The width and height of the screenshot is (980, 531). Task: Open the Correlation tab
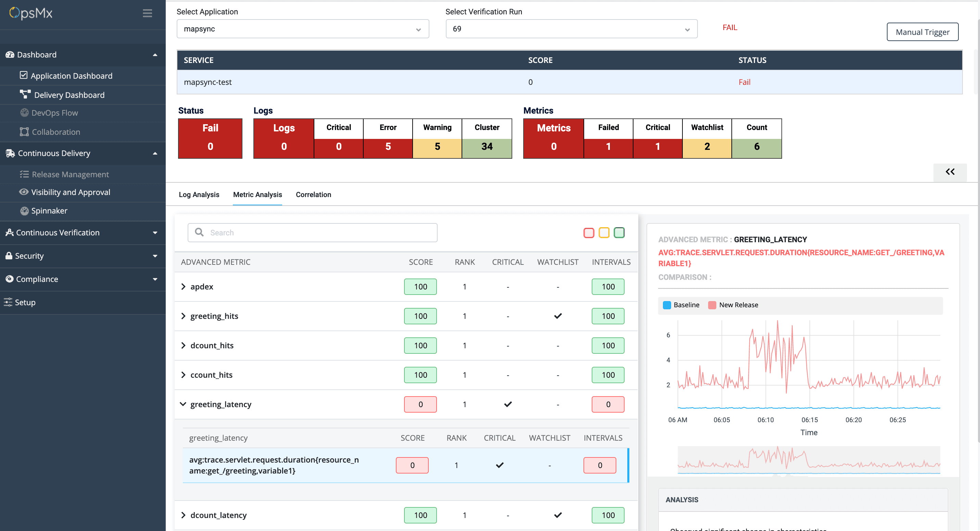pos(313,194)
